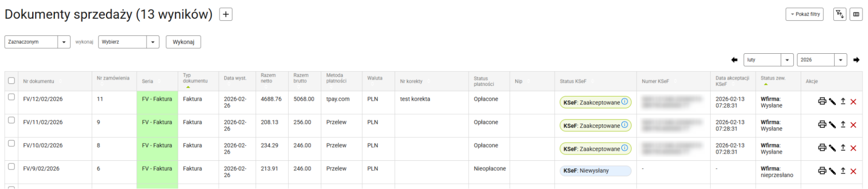The image size is (868, 189).
Task: Click the Pokaż filtry button
Action: [804, 14]
